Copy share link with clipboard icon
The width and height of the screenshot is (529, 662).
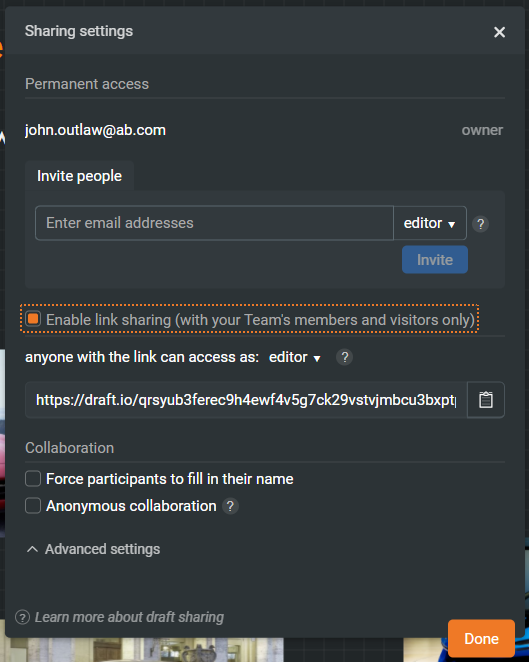click(x=486, y=399)
